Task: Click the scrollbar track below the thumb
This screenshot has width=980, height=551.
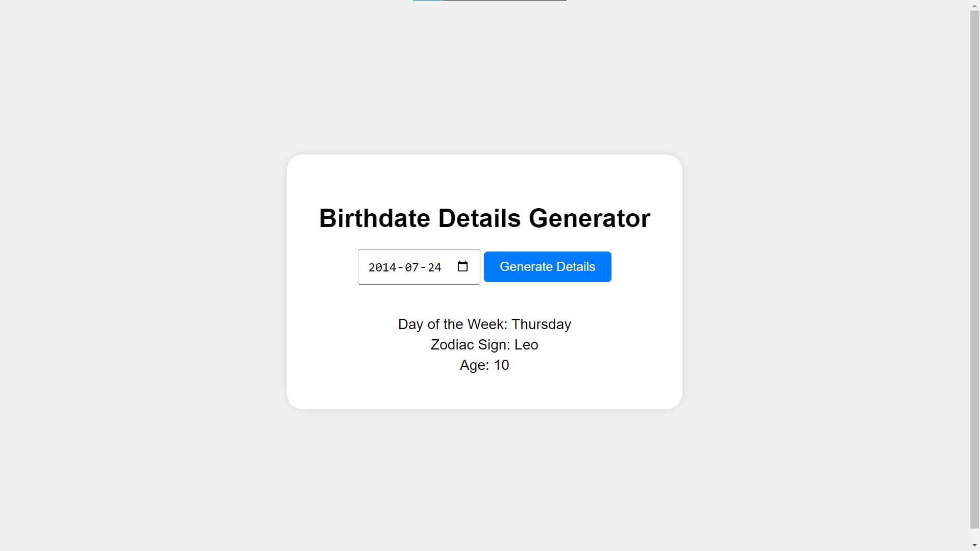Action: click(x=974, y=535)
